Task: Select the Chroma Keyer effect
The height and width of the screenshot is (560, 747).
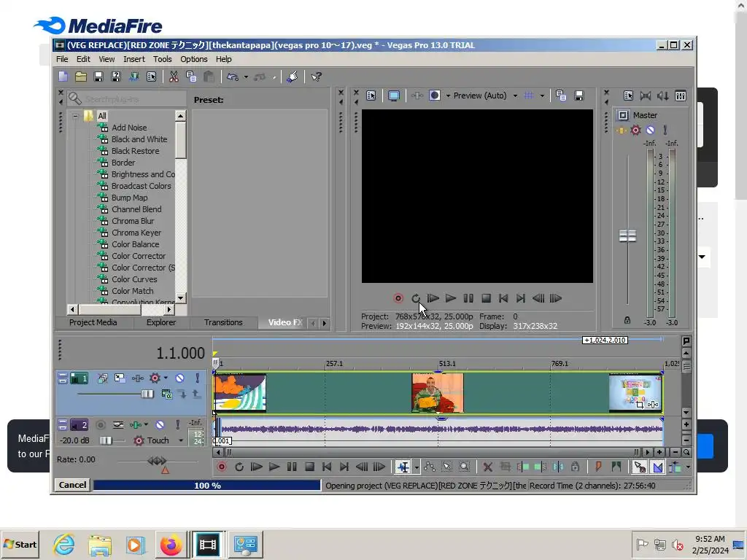Action: click(x=136, y=233)
